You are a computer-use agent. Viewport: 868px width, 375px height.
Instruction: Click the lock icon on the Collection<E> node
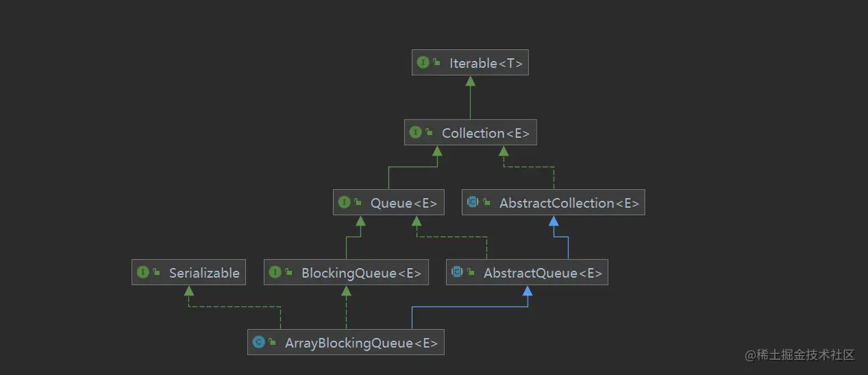click(429, 133)
